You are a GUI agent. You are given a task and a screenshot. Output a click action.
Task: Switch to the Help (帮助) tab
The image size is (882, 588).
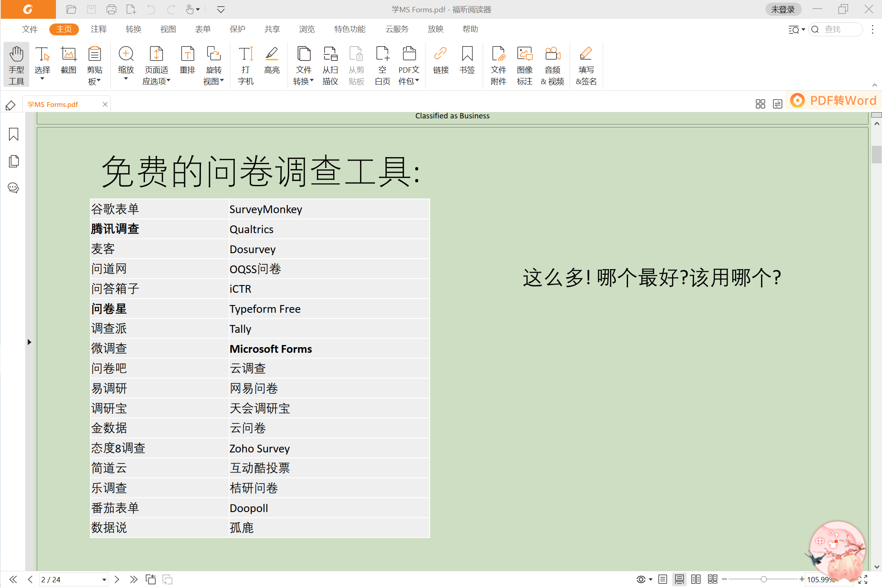click(x=470, y=29)
